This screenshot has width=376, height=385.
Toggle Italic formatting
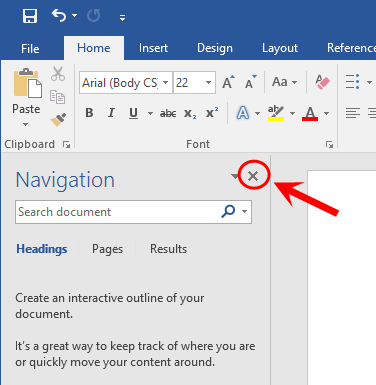[111, 113]
